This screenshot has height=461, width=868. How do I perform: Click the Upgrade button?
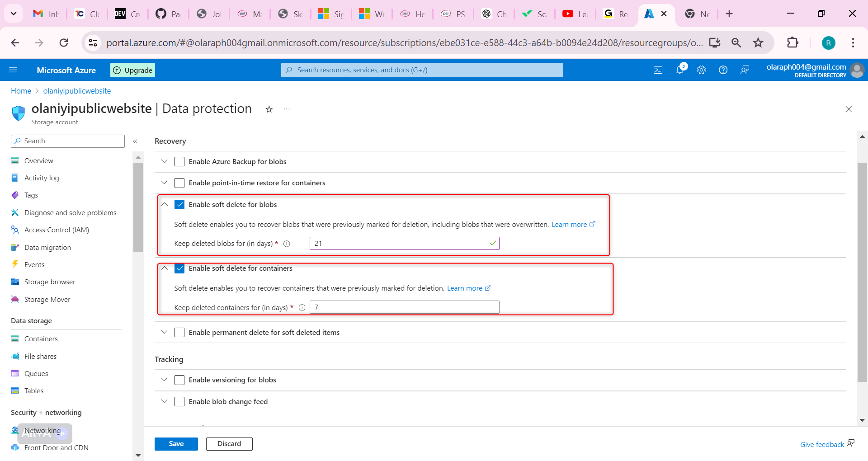coord(132,70)
